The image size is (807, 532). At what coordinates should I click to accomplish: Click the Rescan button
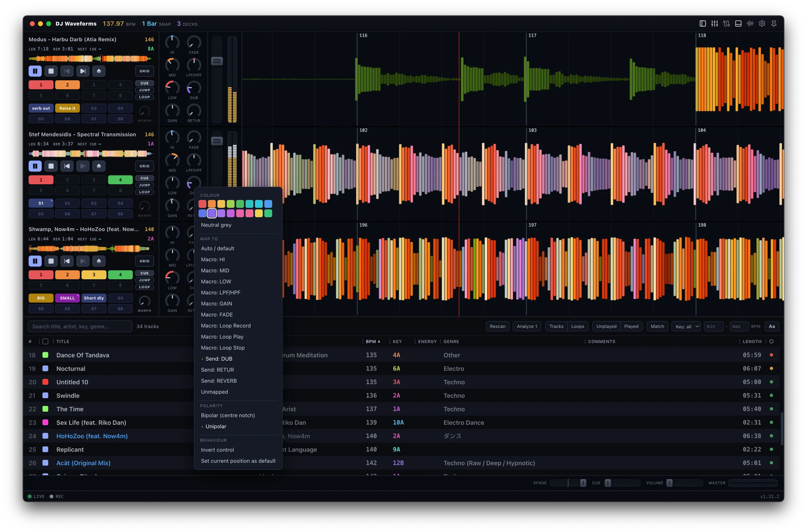(x=498, y=326)
